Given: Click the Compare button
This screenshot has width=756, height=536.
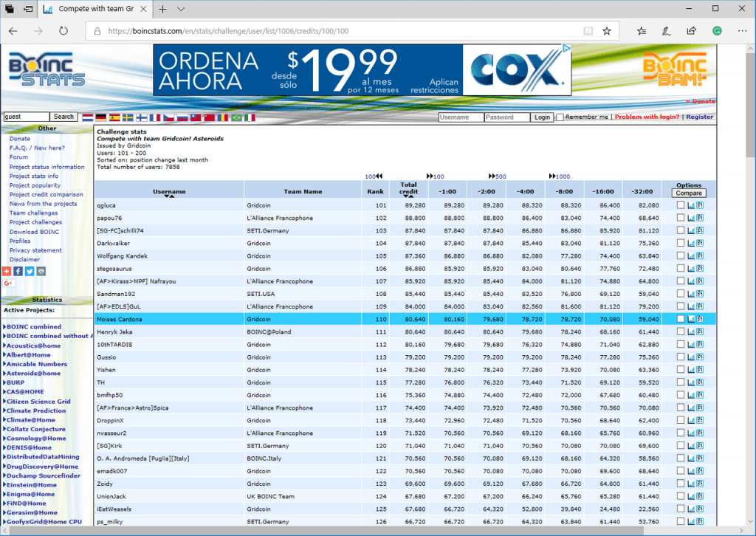Looking at the screenshot, I should (689, 193).
